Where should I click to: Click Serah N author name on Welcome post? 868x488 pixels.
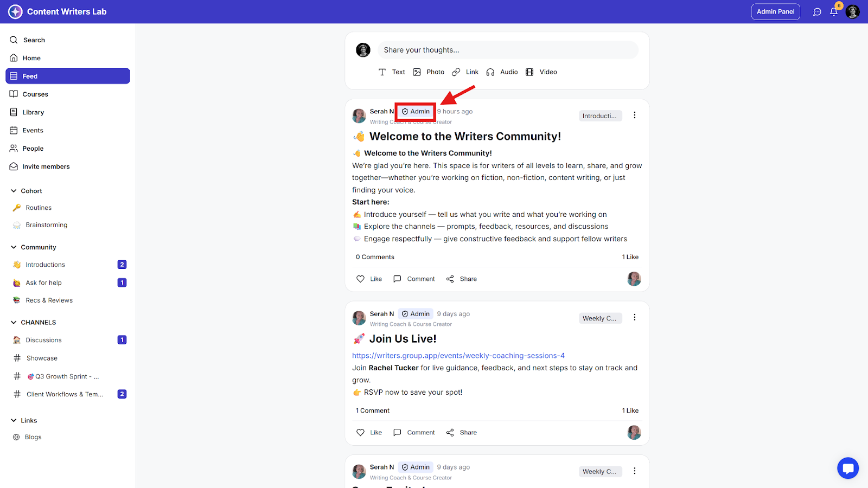(x=382, y=111)
